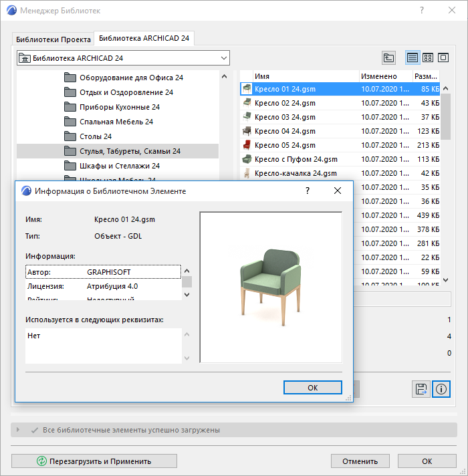This screenshot has width=468, height=476.
Task: Click file list scrollbar down arrow
Action: pyautogui.click(x=445, y=280)
